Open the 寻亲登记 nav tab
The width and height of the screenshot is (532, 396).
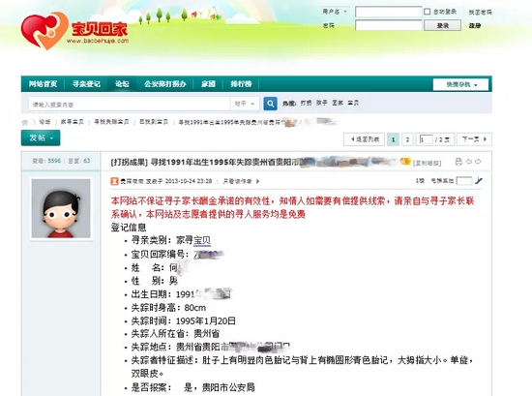click(86, 84)
